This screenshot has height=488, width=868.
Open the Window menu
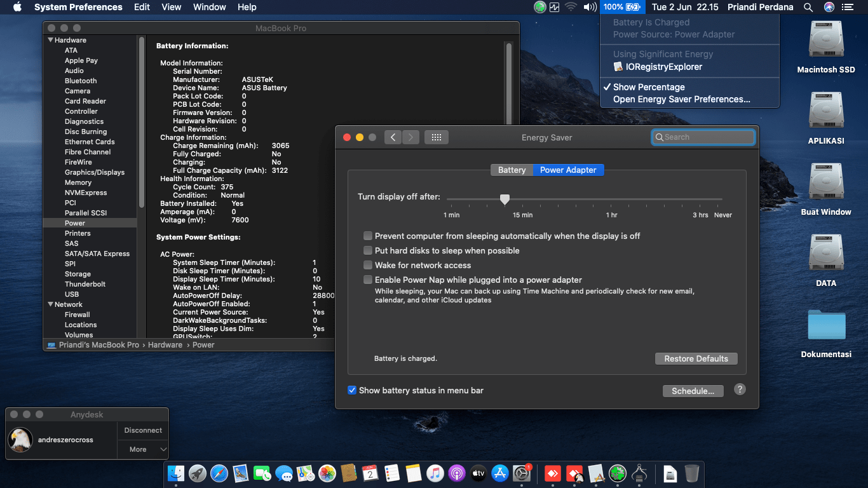(x=210, y=7)
